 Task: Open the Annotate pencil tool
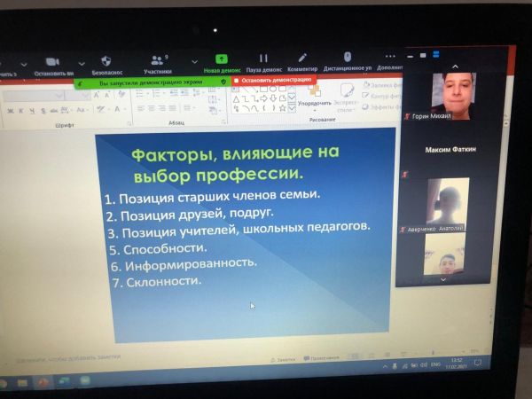click(x=302, y=58)
